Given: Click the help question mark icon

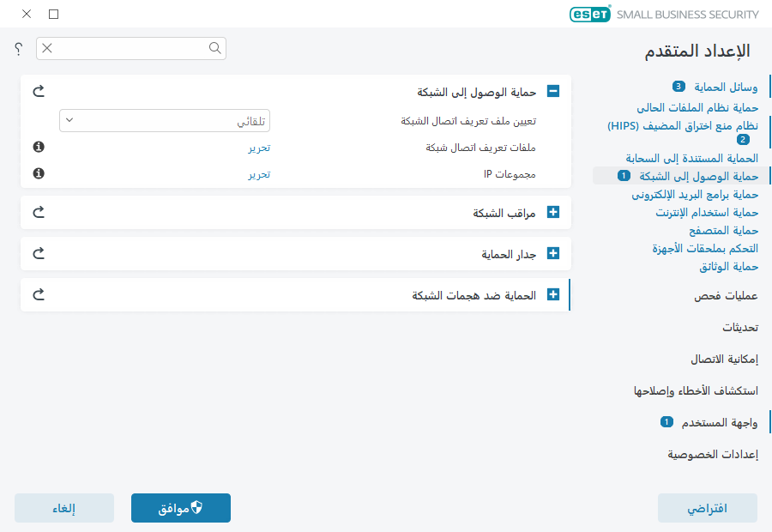Looking at the screenshot, I should (x=17, y=49).
